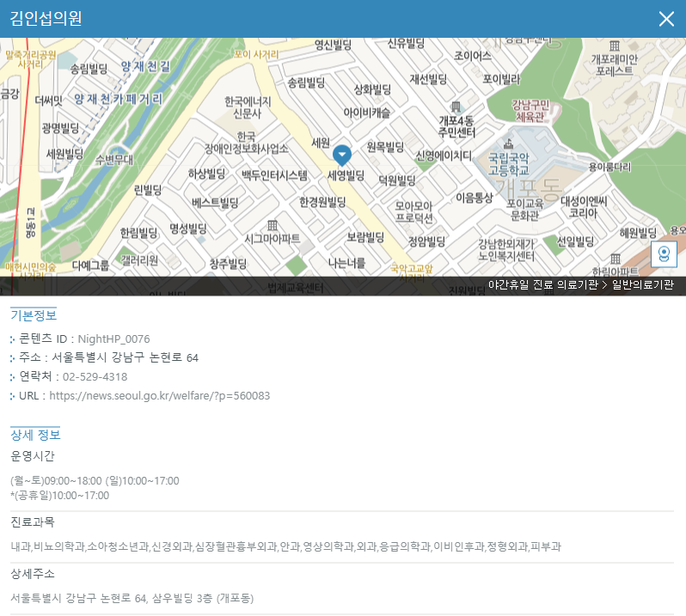The height and width of the screenshot is (616, 686).
Task: Click the 하림아파트 apartment icon on map
Action: [x=616, y=259]
